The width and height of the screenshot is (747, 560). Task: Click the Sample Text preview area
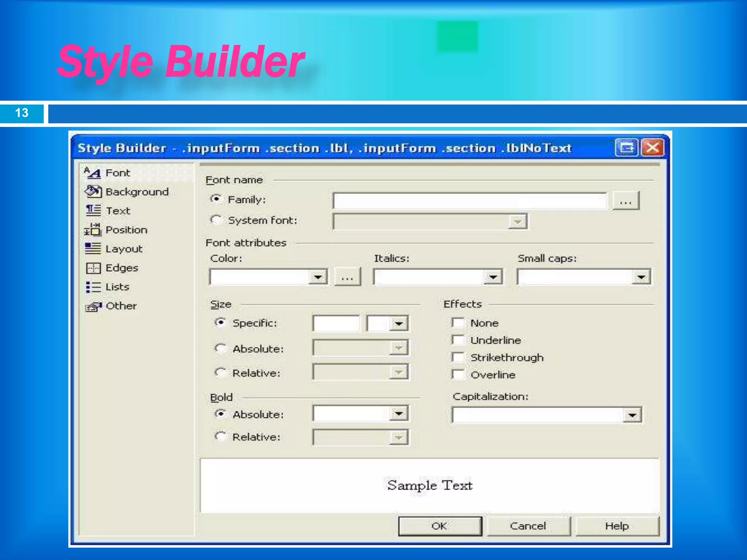(430, 485)
